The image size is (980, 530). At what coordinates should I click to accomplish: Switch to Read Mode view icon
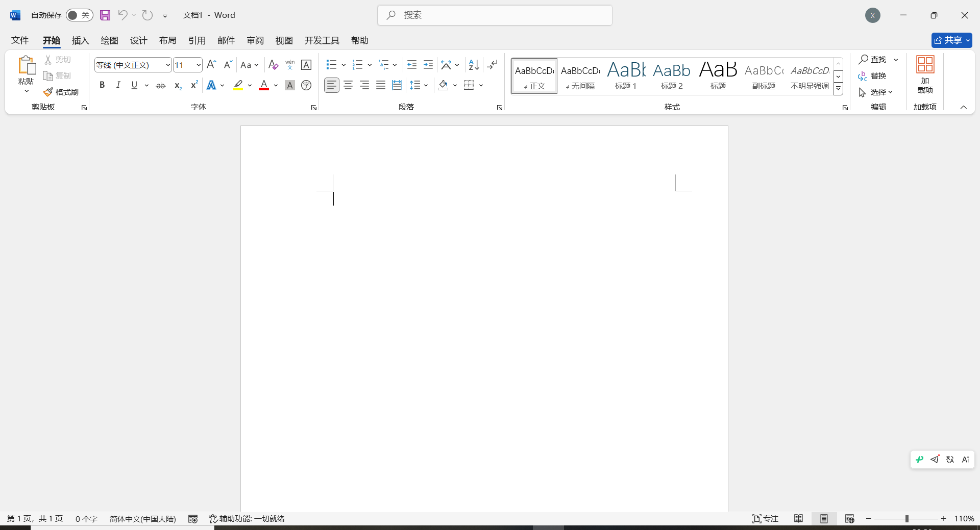pos(799,519)
